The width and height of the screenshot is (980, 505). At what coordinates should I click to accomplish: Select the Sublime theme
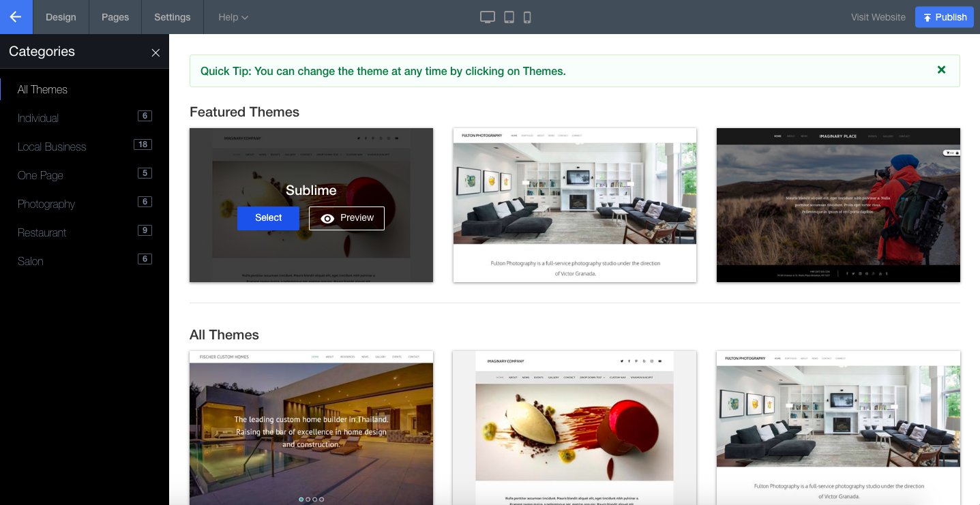268,218
